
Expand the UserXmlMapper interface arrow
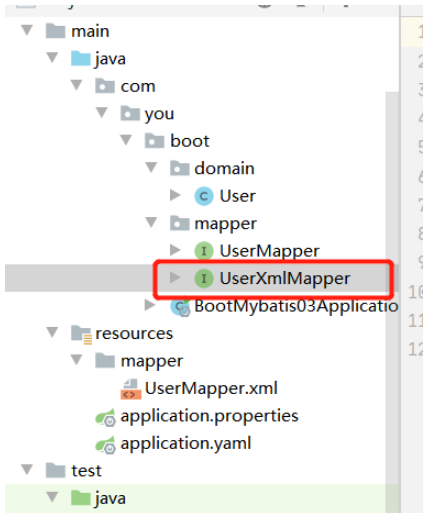(x=175, y=277)
